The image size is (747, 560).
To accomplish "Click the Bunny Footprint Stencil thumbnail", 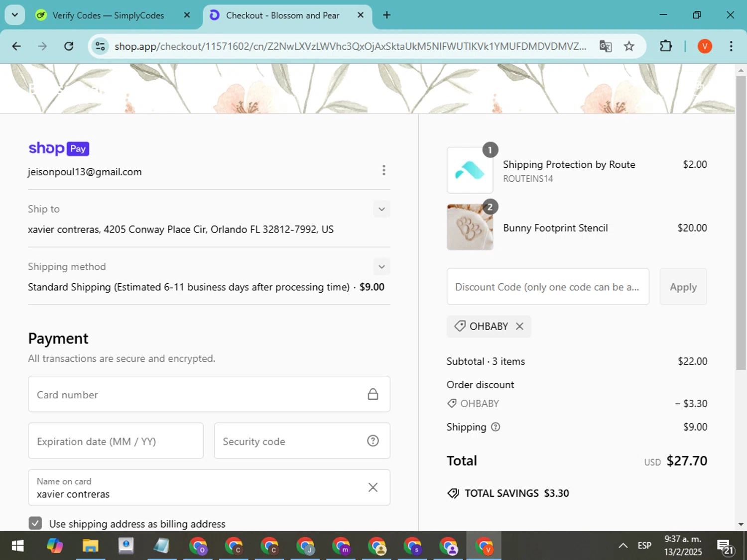I will point(470,227).
